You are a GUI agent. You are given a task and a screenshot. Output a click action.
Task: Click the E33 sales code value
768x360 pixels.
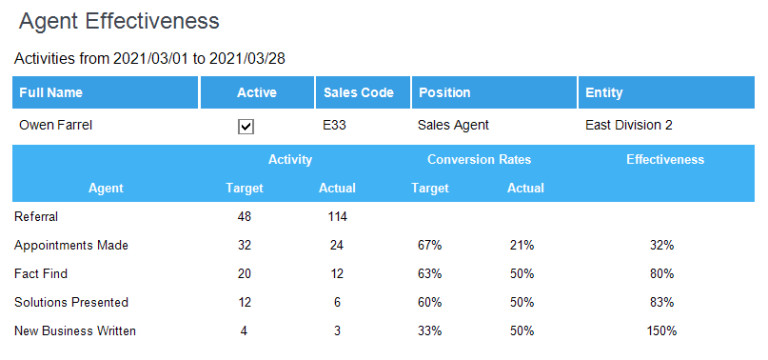click(335, 125)
